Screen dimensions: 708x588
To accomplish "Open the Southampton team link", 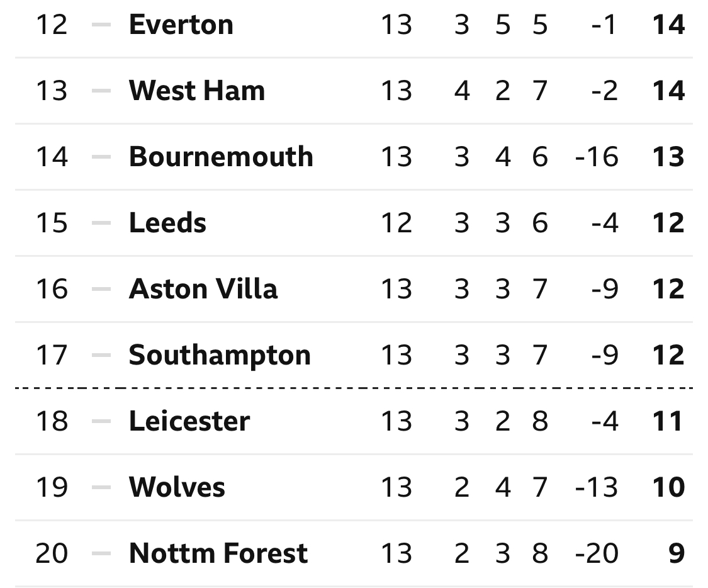I will 220,355.
